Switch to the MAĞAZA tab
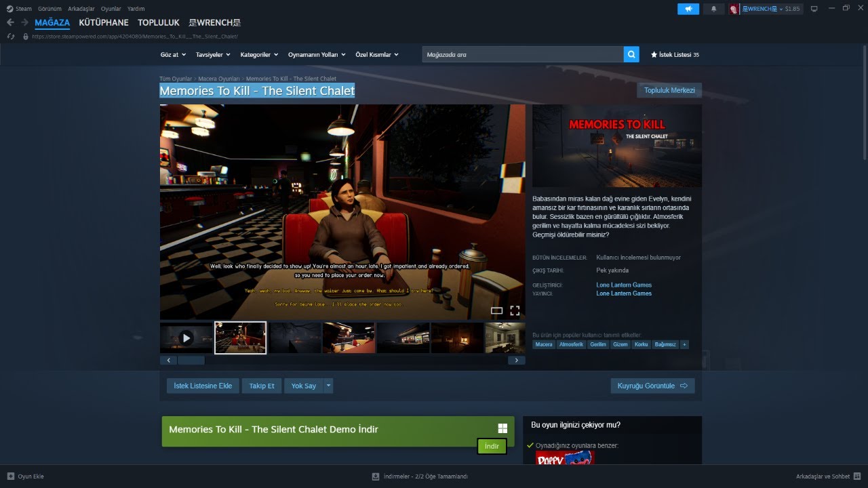The width and height of the screenshot is (868, 488). [x=52, y=22]
